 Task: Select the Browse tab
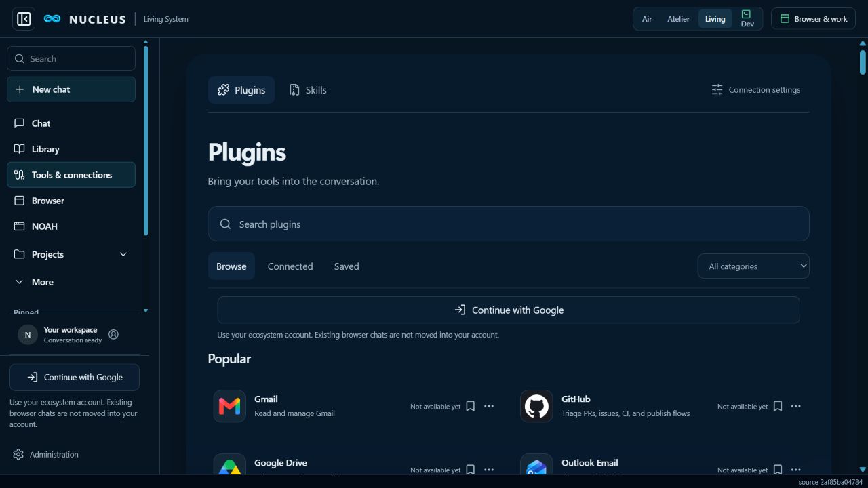[x=231, y=266]
